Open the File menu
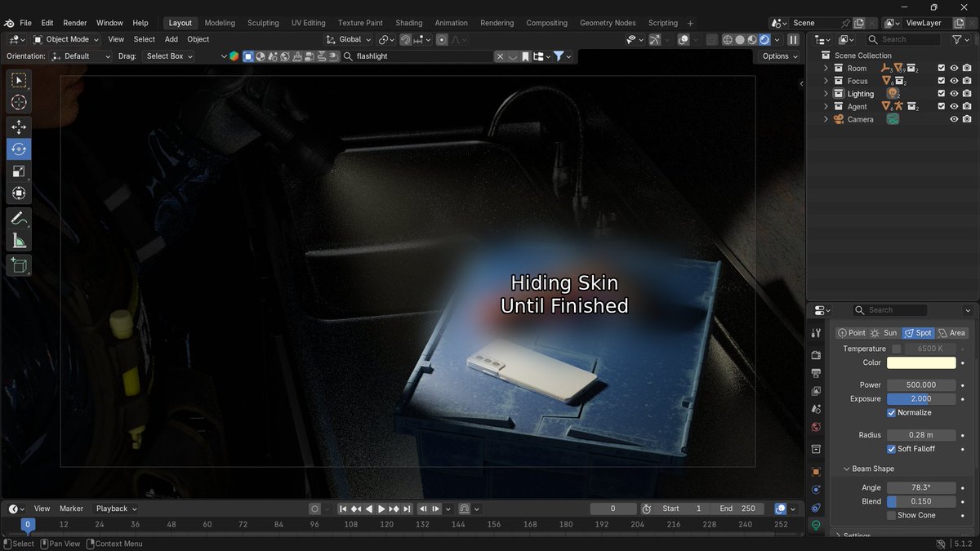 (25, 23)
